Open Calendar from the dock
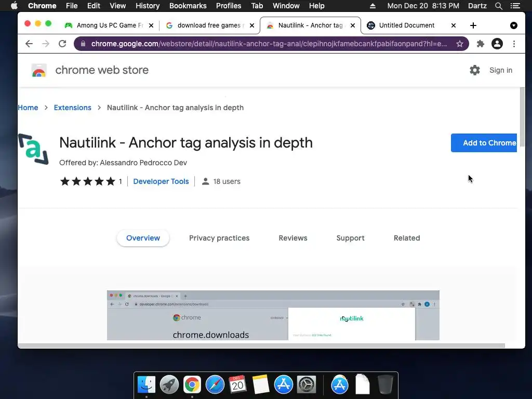Screen dimensions: 532x399 click(x=237, y=385)
